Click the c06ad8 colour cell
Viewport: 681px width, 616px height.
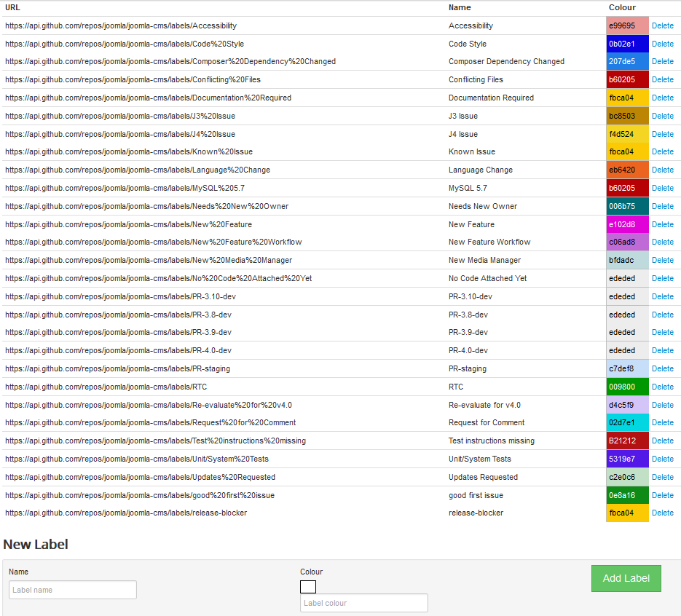click(627, 242)
